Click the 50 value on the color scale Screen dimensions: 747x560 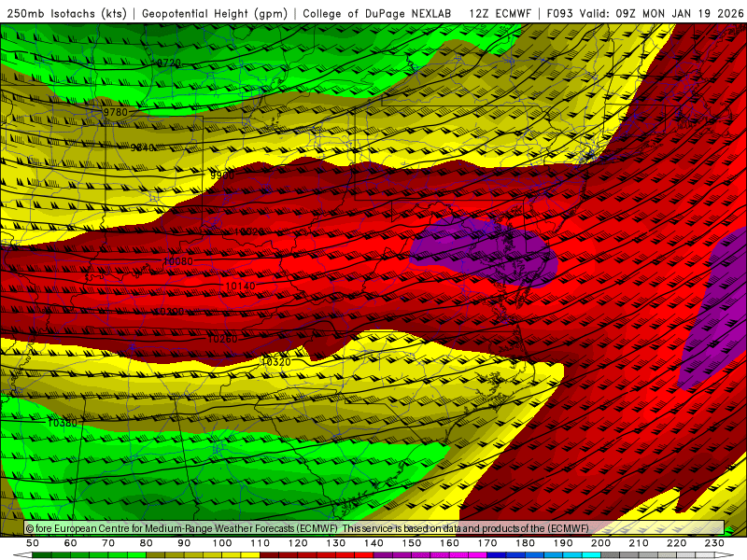pos(33,543)
